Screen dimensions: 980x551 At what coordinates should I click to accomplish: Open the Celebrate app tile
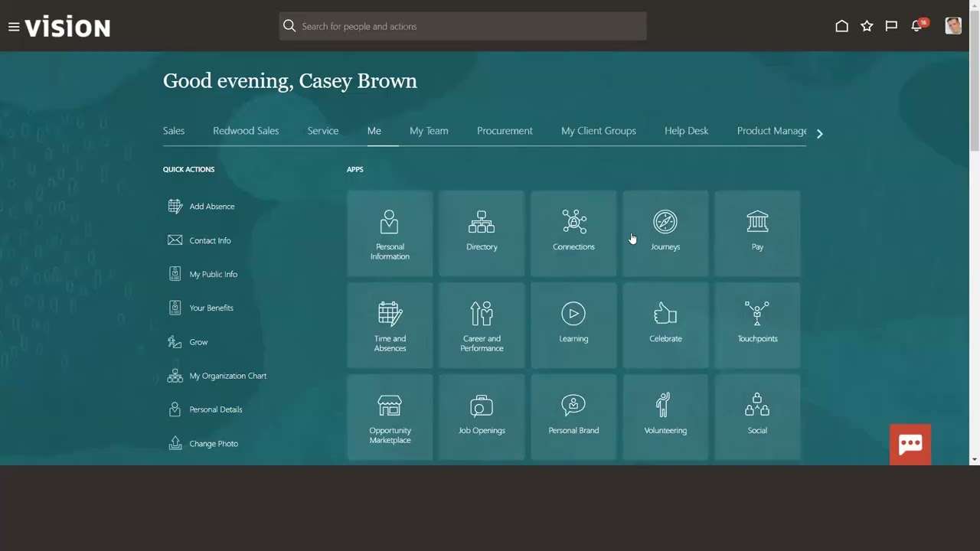click(x=665, y=325)
